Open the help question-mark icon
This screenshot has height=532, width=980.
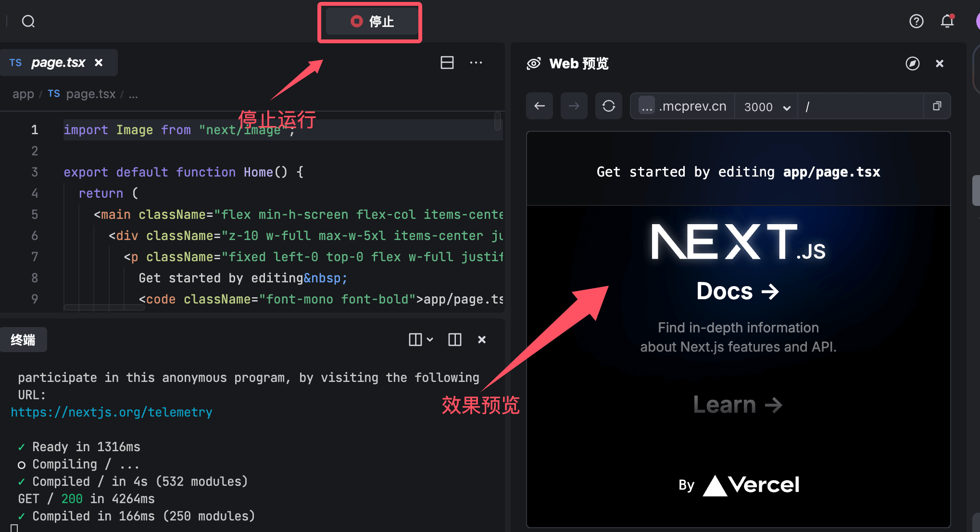(916, 21)
